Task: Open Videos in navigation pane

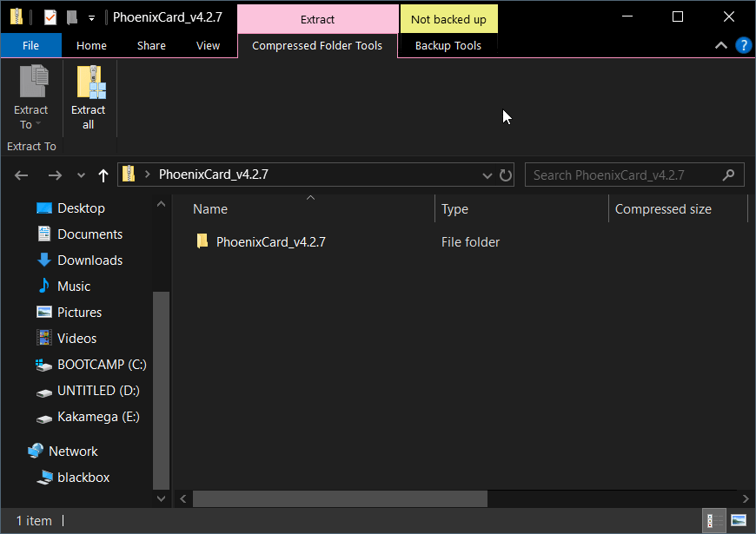Action: [x=76, y=339]
